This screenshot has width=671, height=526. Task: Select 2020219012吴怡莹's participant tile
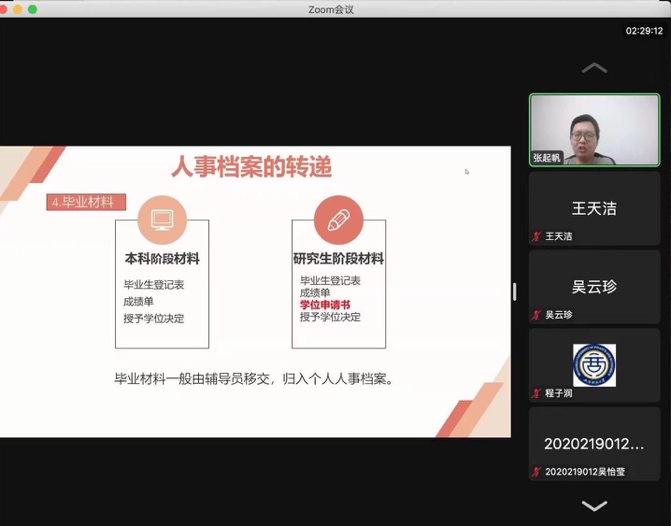pyautogui.click(x=594, y=443)
